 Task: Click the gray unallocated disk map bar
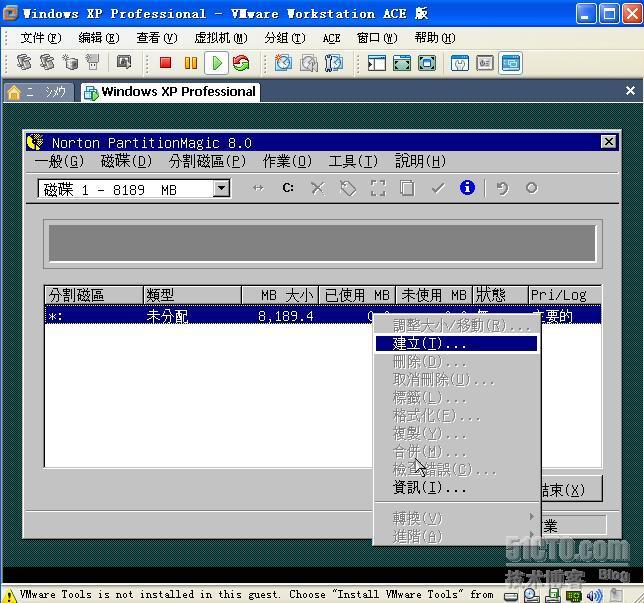[322, 243]
